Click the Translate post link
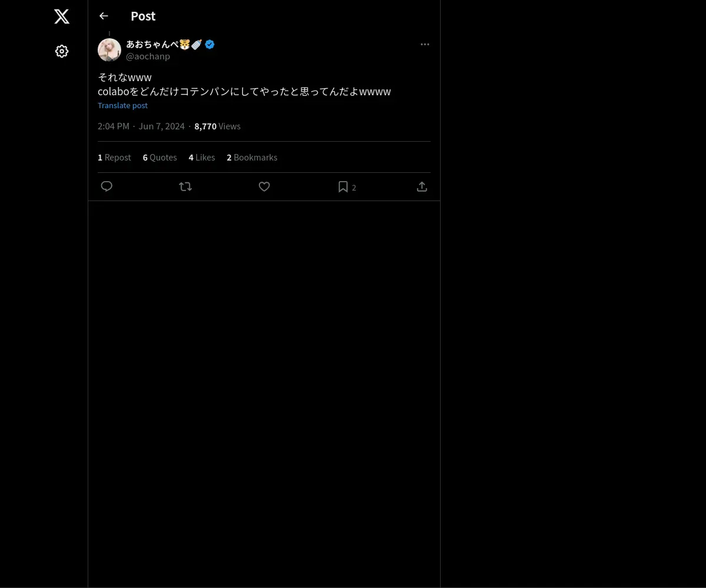706x588 pixels. pos(122,105)
